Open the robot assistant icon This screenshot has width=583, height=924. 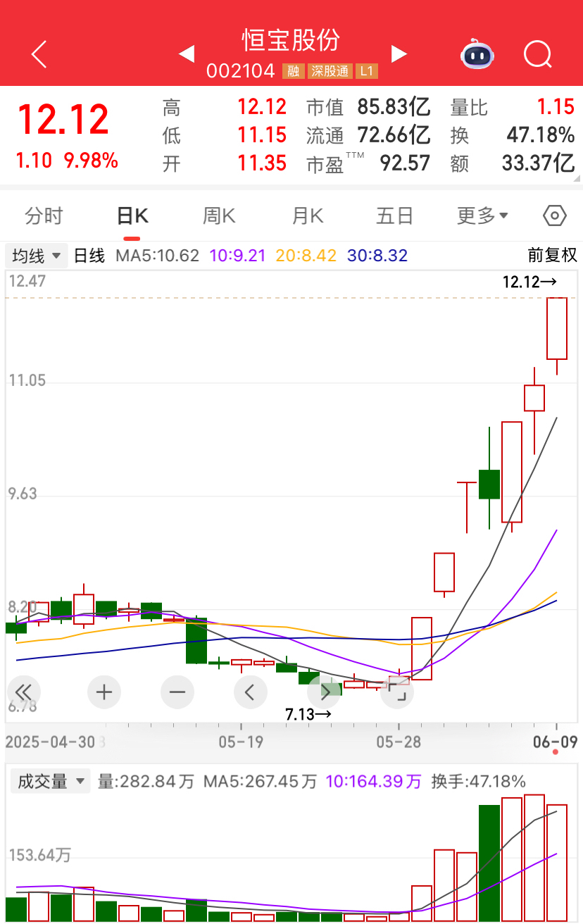[x=478, y=54]
